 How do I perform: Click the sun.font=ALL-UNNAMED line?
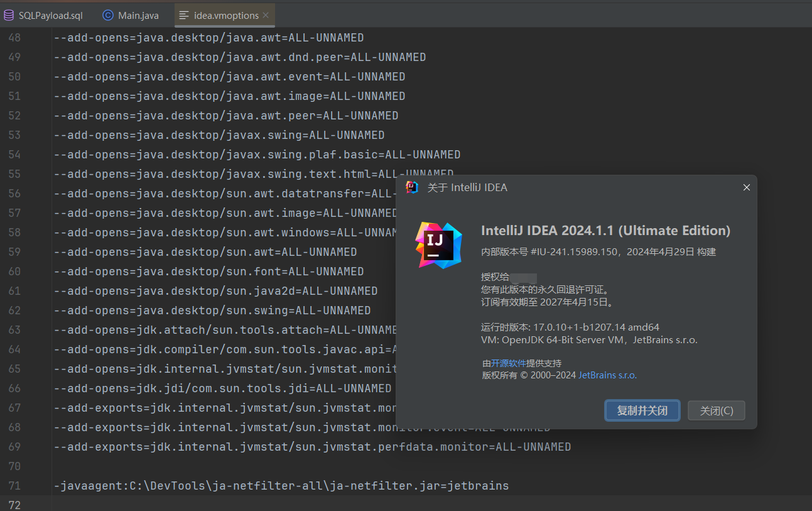tap(208, 272)
